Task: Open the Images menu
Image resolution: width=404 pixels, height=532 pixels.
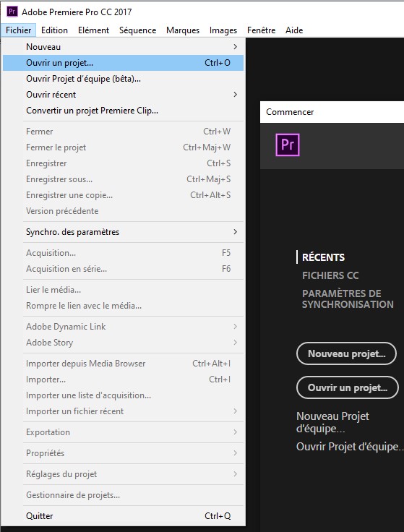Action: click(223, 30)
